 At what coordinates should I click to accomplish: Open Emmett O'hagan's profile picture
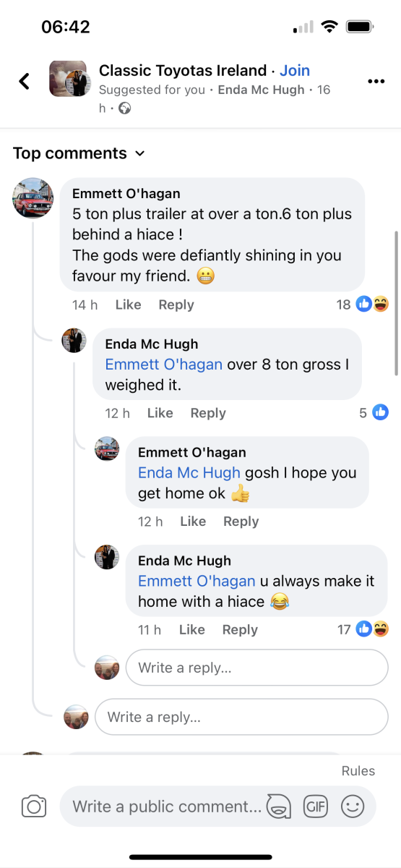tap(33, 198)
